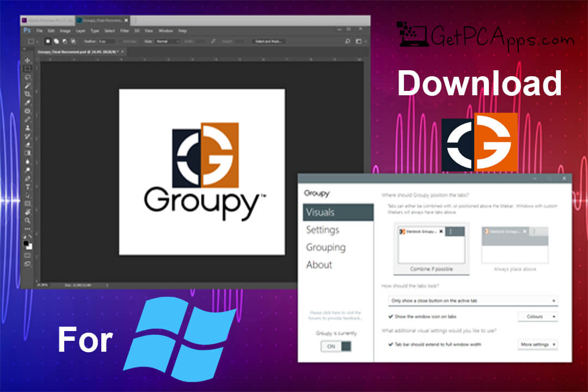Image resolution: width=588 pixels, height=392 pixels.
Task: Click the visit forums feedback link
Action: [335, 315]
